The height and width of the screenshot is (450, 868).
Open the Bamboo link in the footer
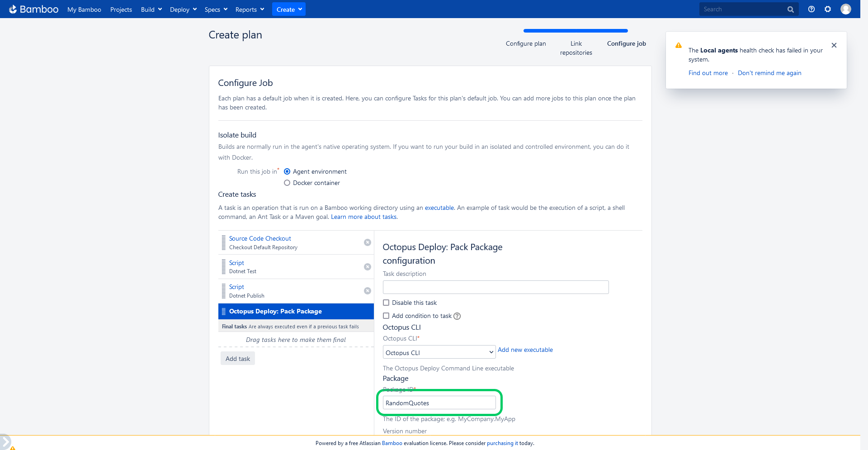pos(392,443)
